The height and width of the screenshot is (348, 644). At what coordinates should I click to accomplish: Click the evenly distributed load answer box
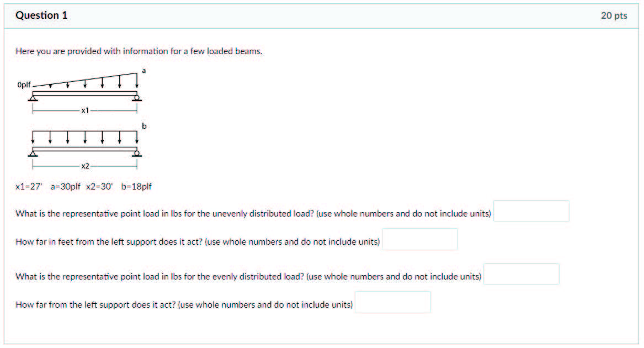(521, 274)
